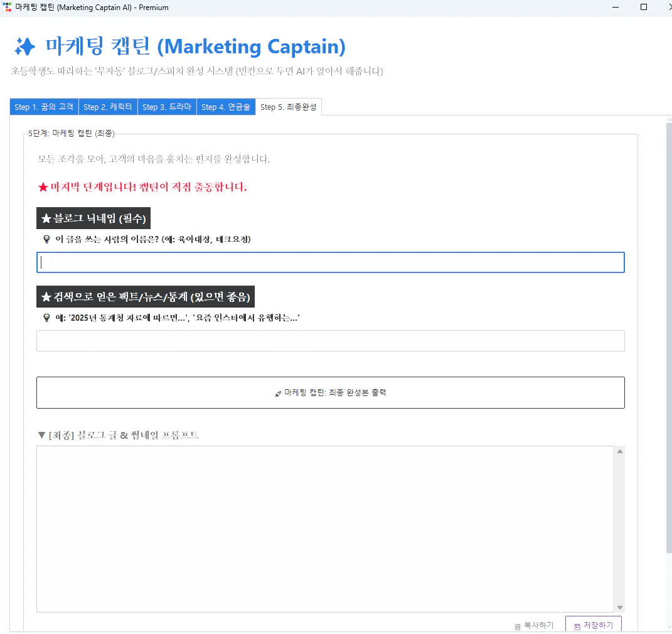
Task: Click the rocket icon on the final output button
Action: (x=277, y=393)
